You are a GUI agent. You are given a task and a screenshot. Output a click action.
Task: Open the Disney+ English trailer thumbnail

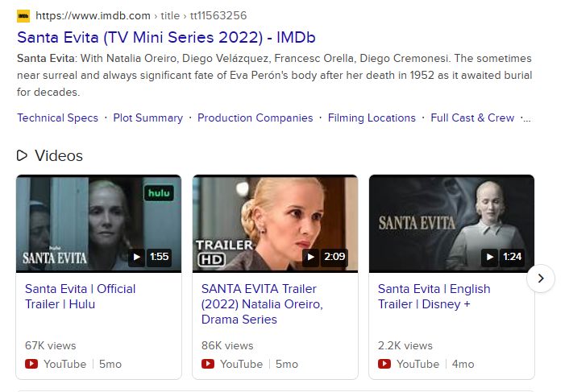(451, 224)
